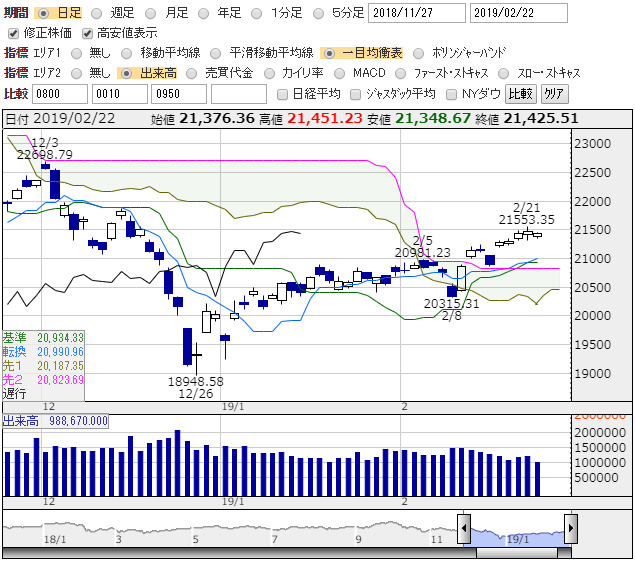This screenshot has width=635, height=561.
Task: Select 無し for indicator area 1
Action: coord(76,53)
